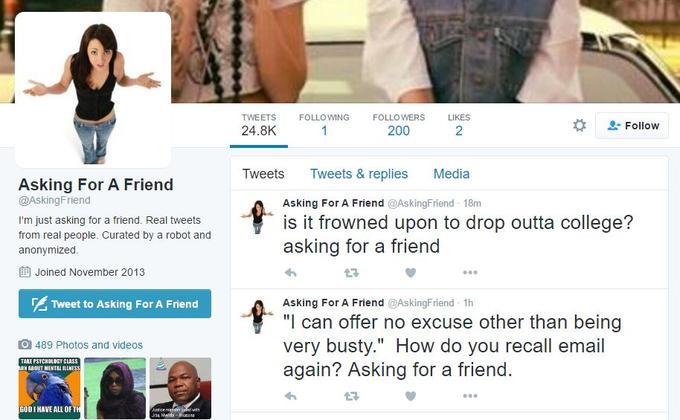
Task: Open the profile avatar picture
Action: 93,90
